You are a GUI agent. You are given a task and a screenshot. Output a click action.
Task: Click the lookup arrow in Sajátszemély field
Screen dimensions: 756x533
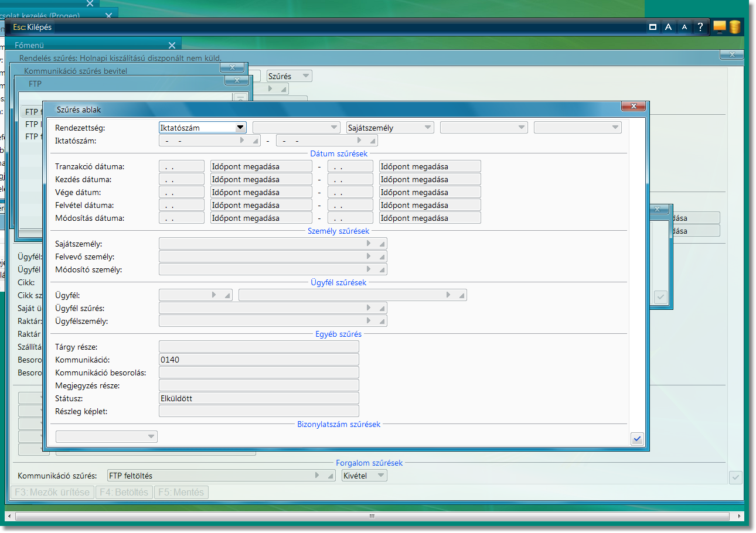tap(369, 243)
